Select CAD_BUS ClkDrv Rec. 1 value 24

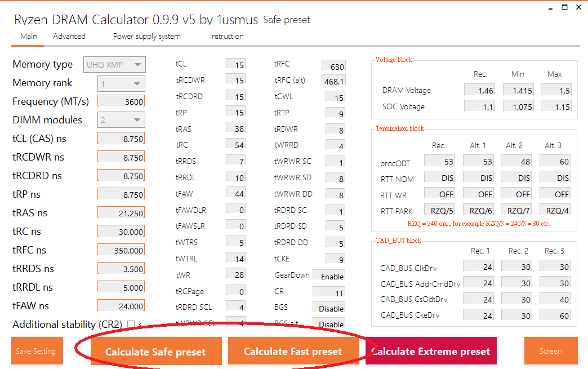[x=479, y=266]
